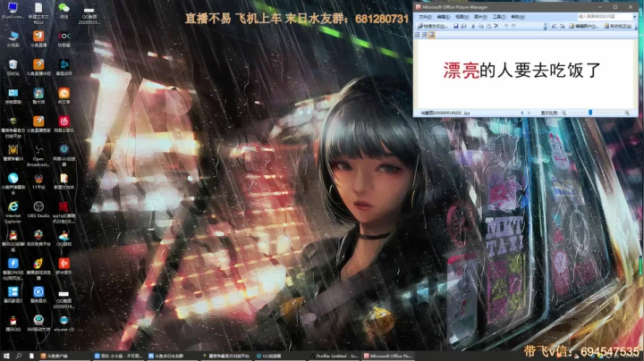Open the Internet Explorer desktop icon
644x361 pixels.
pyautogui.click(x=13, y=213)
